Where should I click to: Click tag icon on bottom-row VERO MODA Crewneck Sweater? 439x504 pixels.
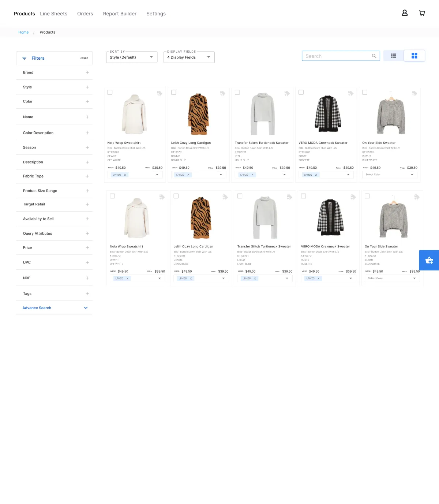coord(353,197)
